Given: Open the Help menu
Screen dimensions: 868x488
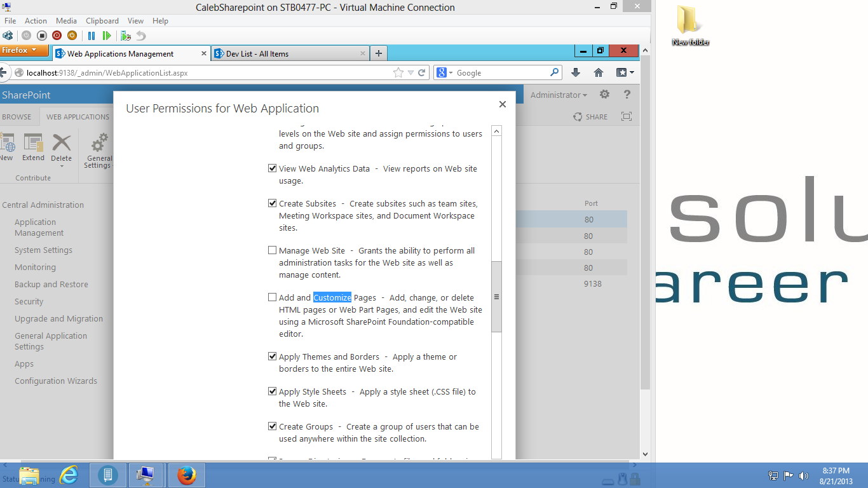Looking at the screenshot, I should pyautogui.click(x=160, y=21).
